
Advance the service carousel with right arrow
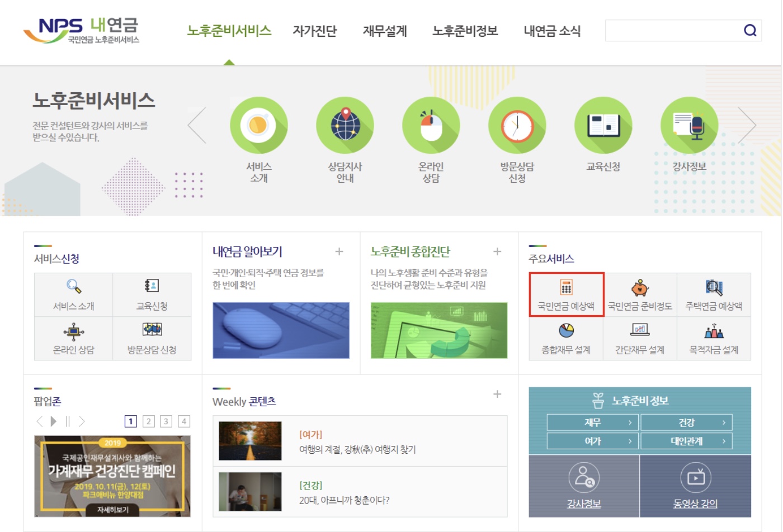click(748, 125)
